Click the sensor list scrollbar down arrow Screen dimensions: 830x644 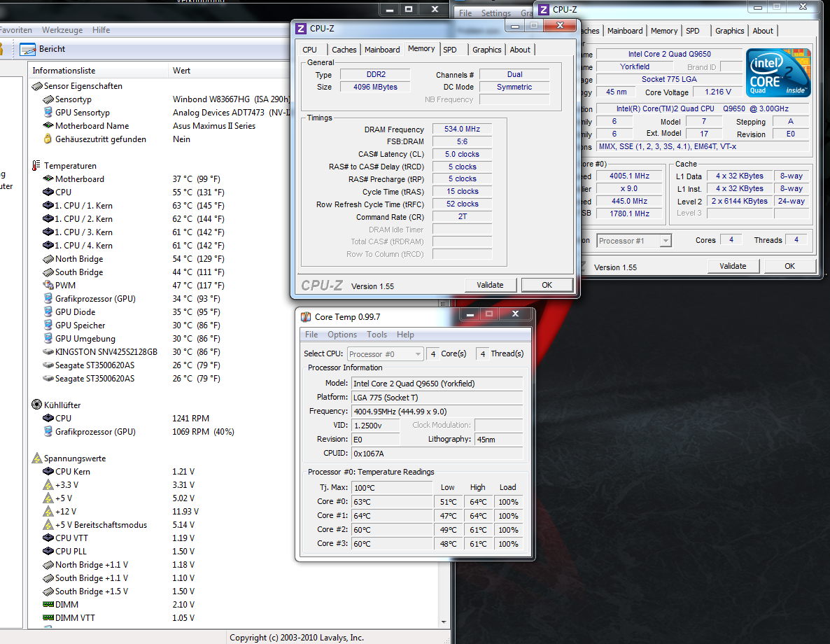444,622
